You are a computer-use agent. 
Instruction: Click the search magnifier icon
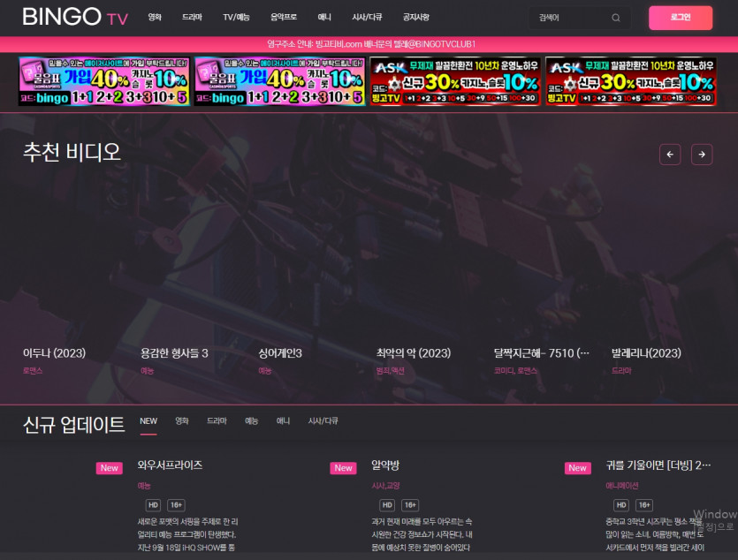coord(616,18)
